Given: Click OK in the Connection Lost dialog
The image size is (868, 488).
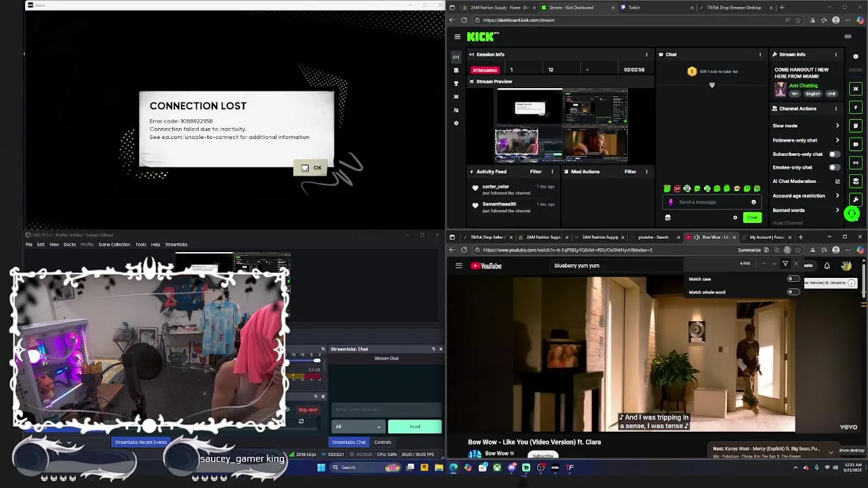Looking at the screenshot, I should (x=311, y=168).
